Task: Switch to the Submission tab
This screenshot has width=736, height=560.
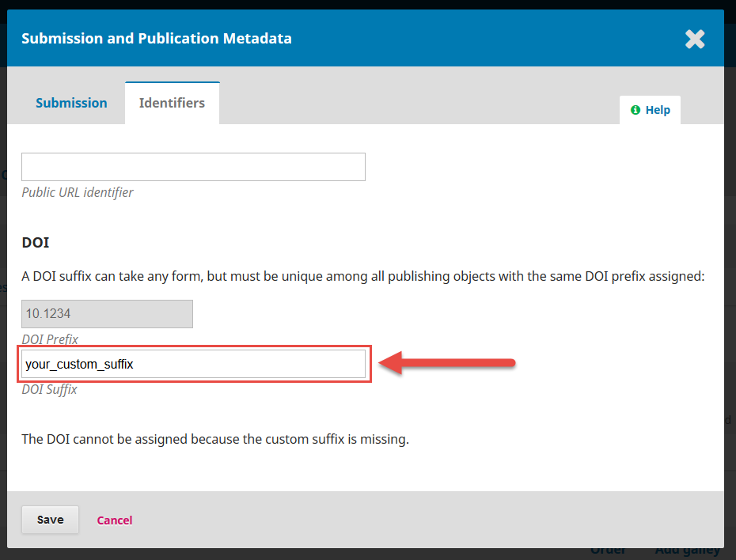Action: tap(71, 103)
